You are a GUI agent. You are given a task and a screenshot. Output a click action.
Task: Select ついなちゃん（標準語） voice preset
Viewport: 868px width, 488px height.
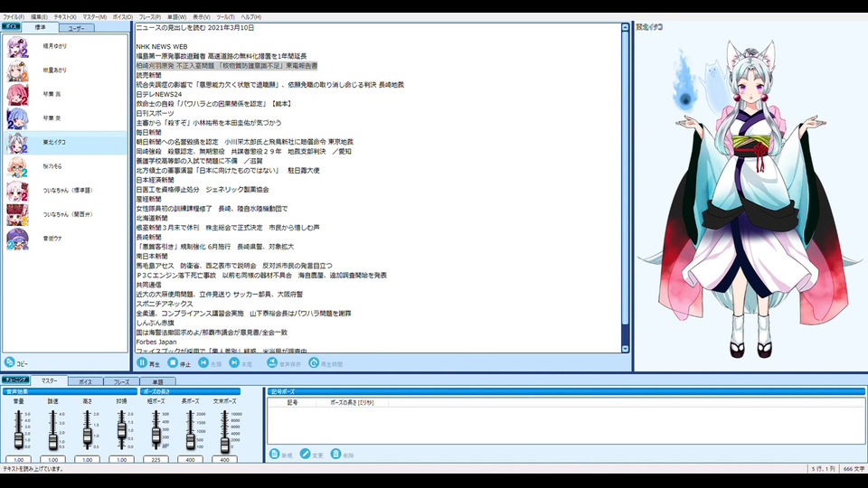(x=65, y=191)
